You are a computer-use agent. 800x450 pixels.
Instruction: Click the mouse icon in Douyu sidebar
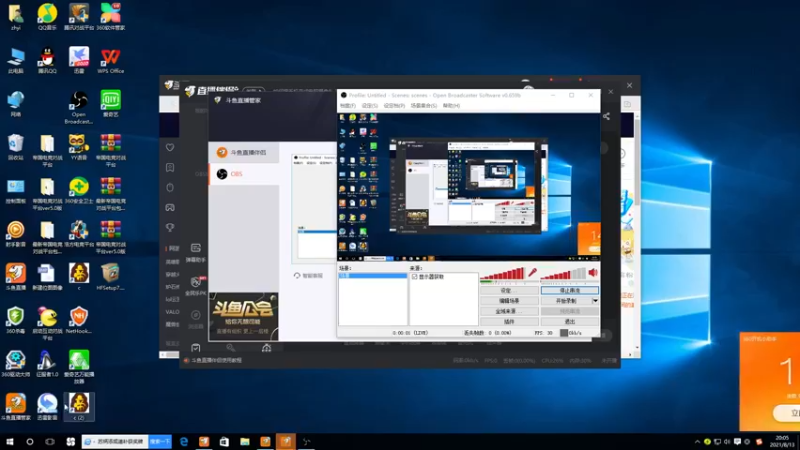point(170,188)
